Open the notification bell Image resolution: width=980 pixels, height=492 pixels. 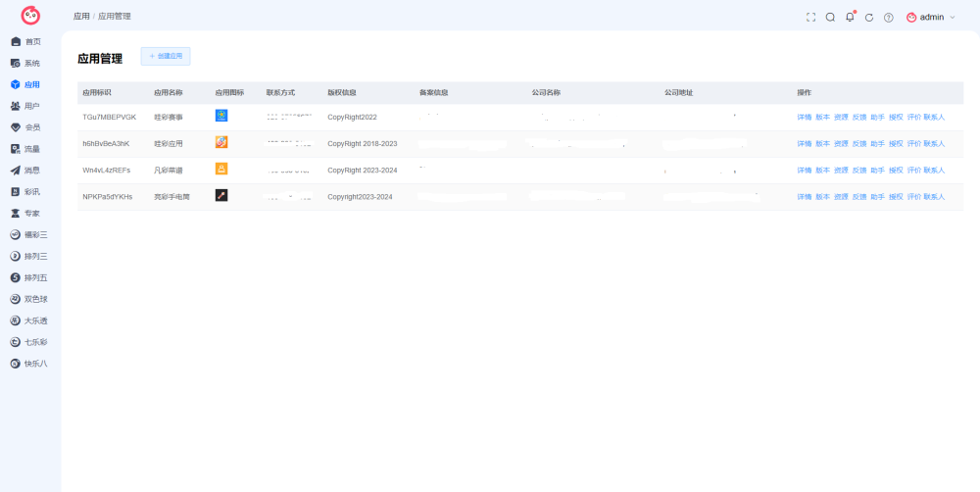click(x=850, y=17)
